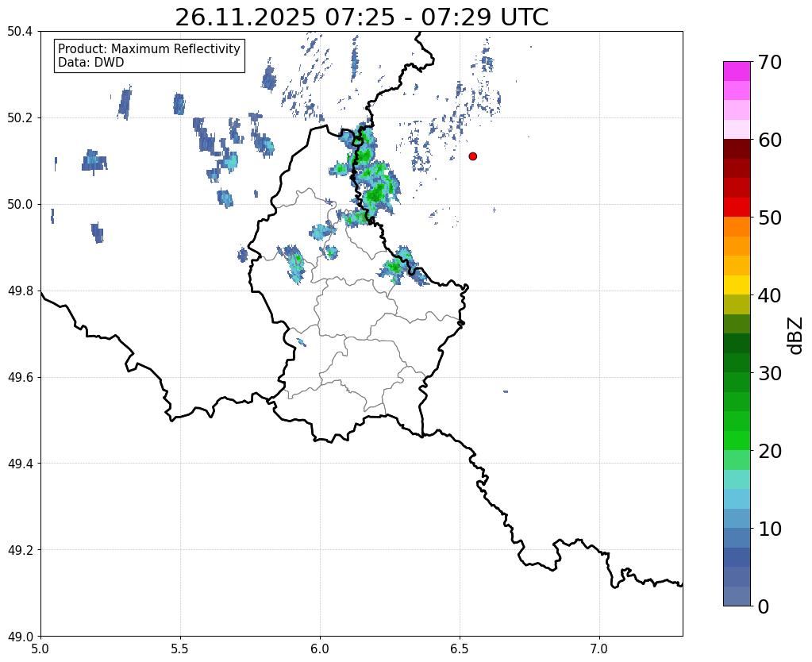This screenshot has height=662, width=812.
Task: Pick the bright red 50 dBZ swatch
Action: pyautogui.click(x=737, y=207)
